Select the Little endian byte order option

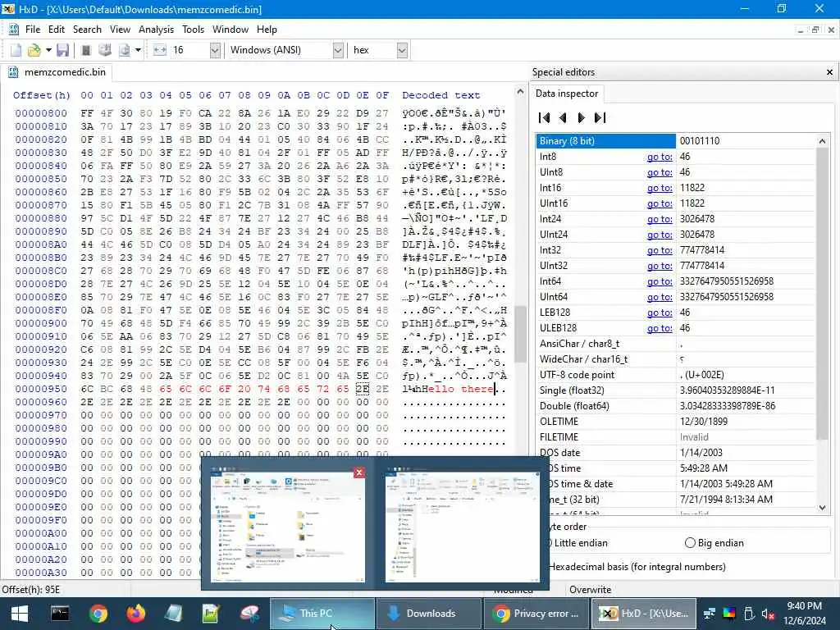click(x=580, y=543)
